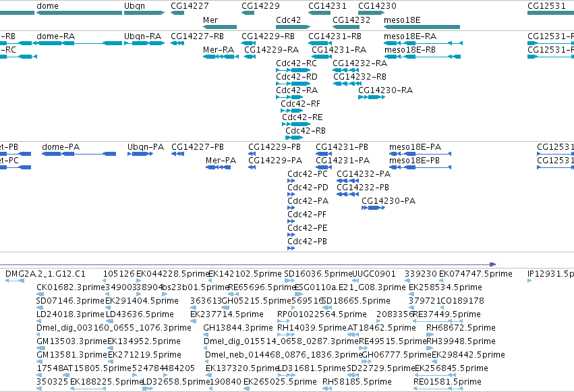Select transcript CG14230-RA
Image resolution: width=574 pixels, height=392 pixels.
coord(372,97)
